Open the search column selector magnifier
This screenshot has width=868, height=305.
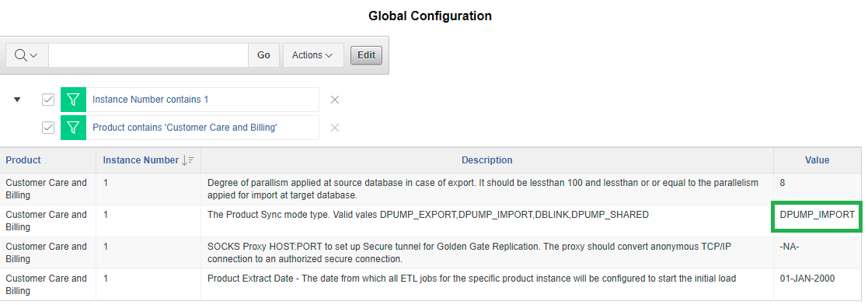(26, 55)
